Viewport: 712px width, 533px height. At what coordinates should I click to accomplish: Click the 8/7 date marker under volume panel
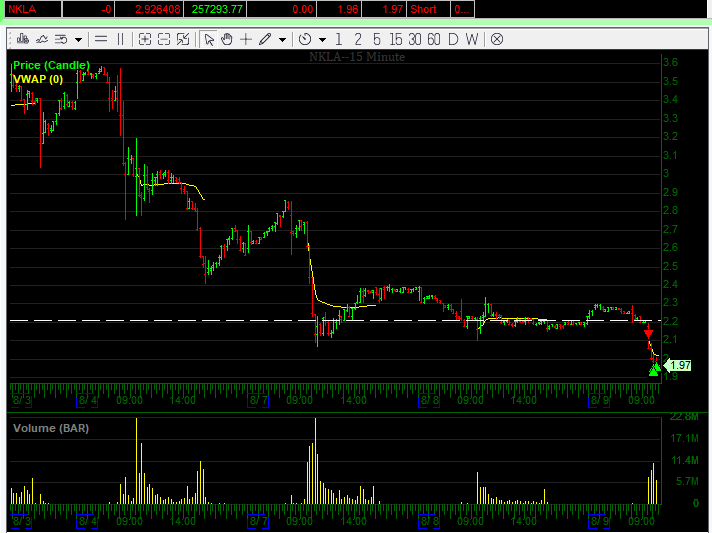tap(258, 521)
